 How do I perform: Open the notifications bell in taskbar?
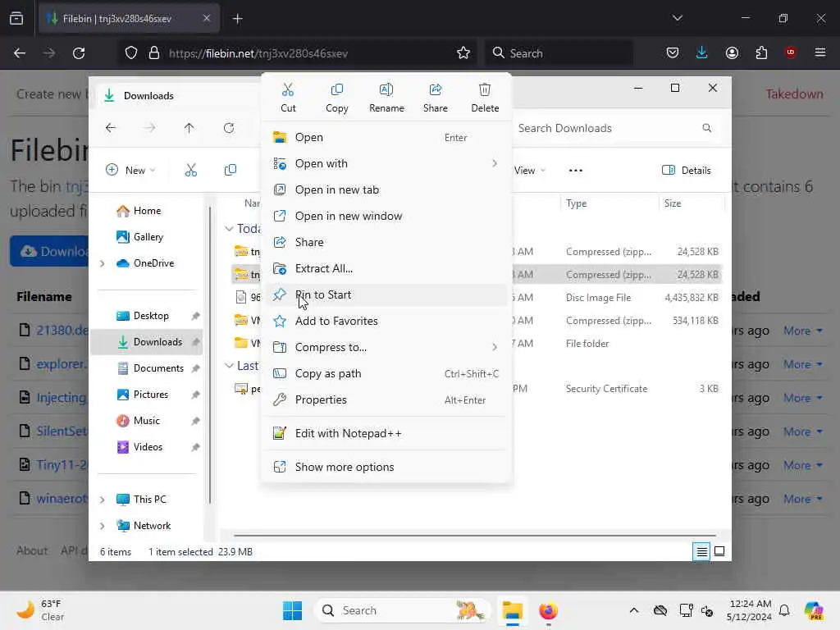pos(784,610)
